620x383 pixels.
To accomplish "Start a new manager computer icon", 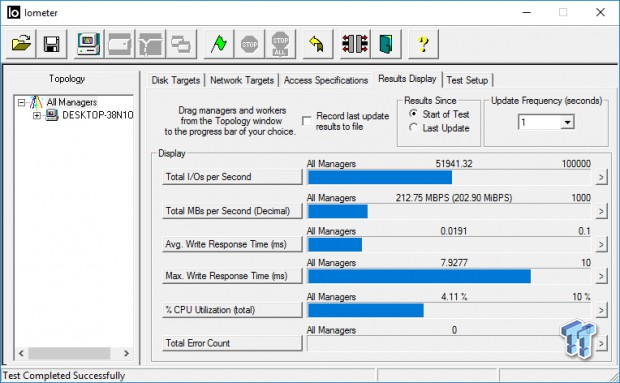I will point(89,43).
